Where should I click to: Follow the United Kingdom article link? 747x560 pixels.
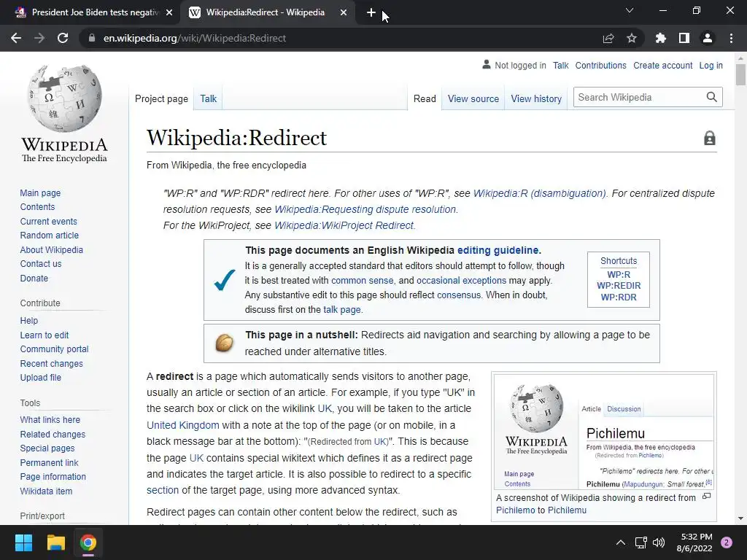click(183, 425)
